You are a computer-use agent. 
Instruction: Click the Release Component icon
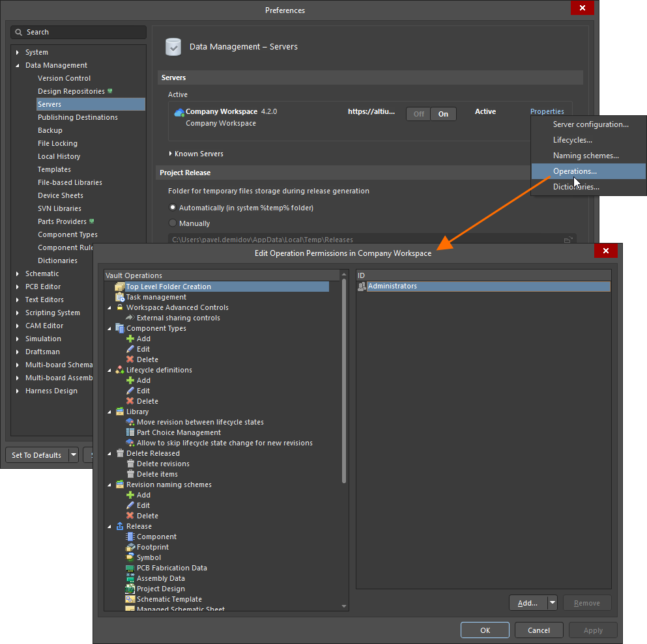point(130,537)
